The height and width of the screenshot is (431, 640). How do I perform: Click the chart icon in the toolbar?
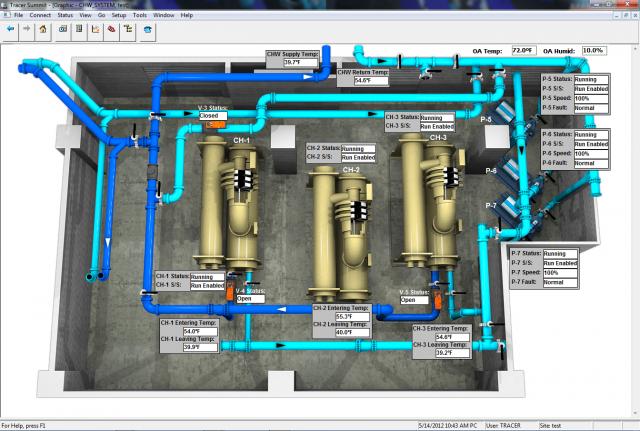(95, 29)
